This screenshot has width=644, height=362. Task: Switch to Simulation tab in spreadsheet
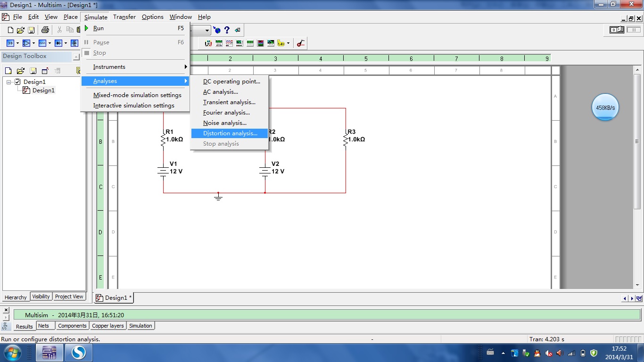point(140,326)
